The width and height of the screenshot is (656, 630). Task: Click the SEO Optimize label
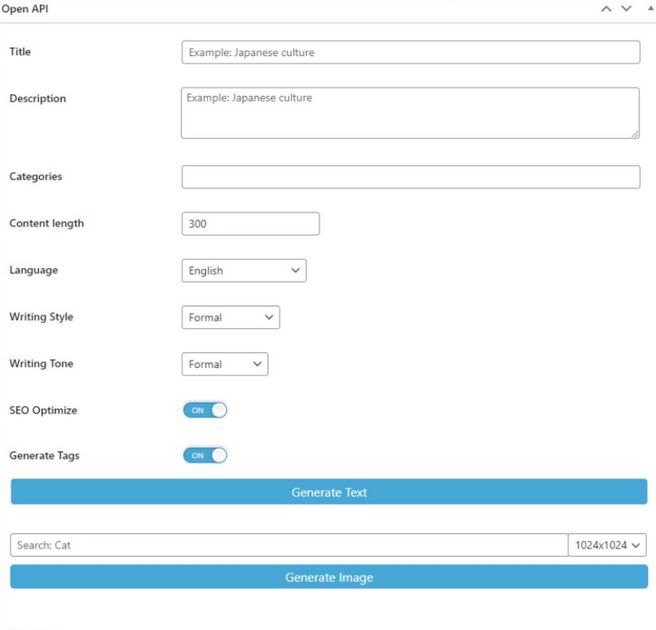43,410
